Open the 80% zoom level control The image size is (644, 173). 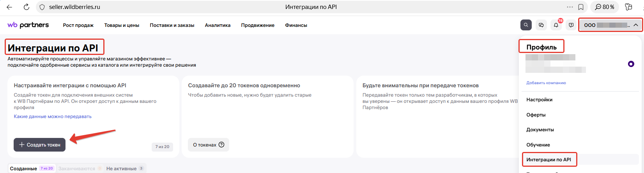pyautogui.click(x=605, y=7)
